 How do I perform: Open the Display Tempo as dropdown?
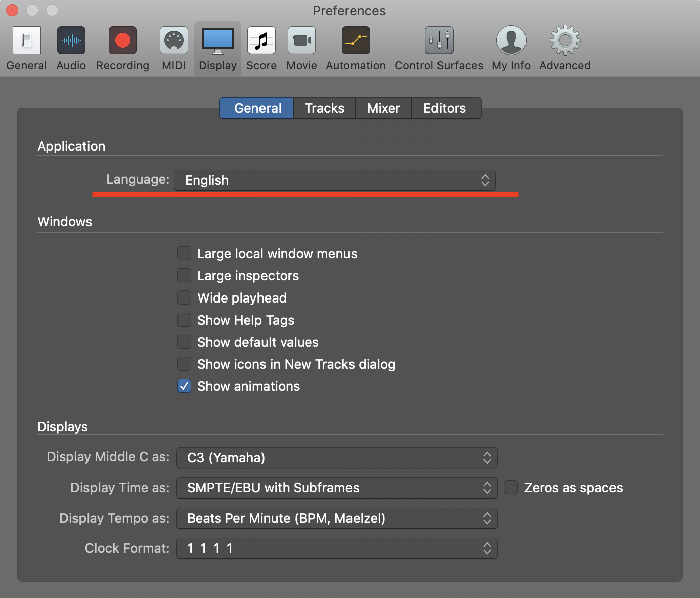336,518
